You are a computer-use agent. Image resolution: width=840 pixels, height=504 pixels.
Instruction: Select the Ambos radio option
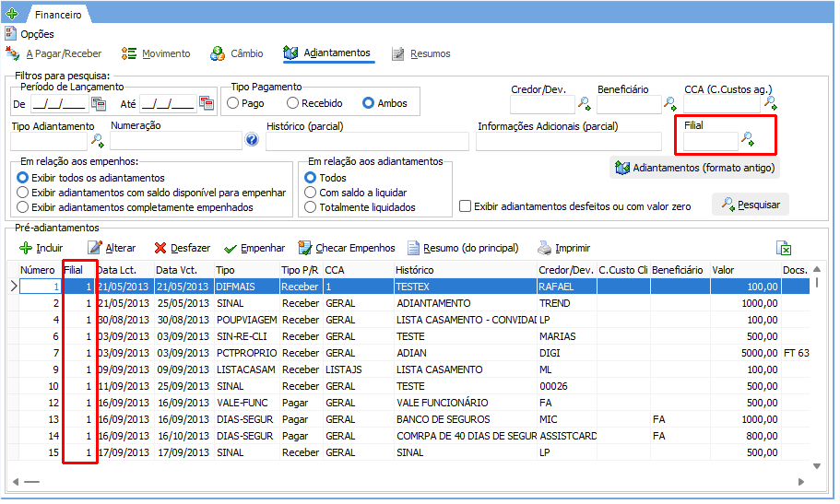385,103
